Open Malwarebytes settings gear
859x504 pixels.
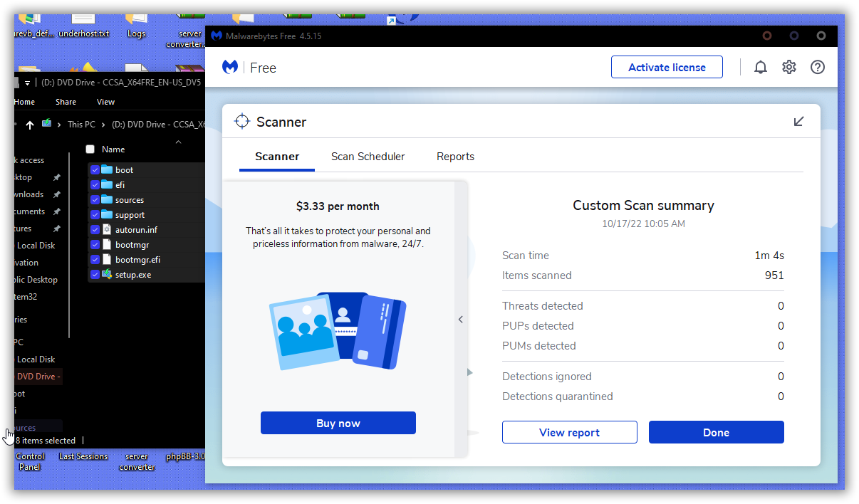(x=789, y=68)
